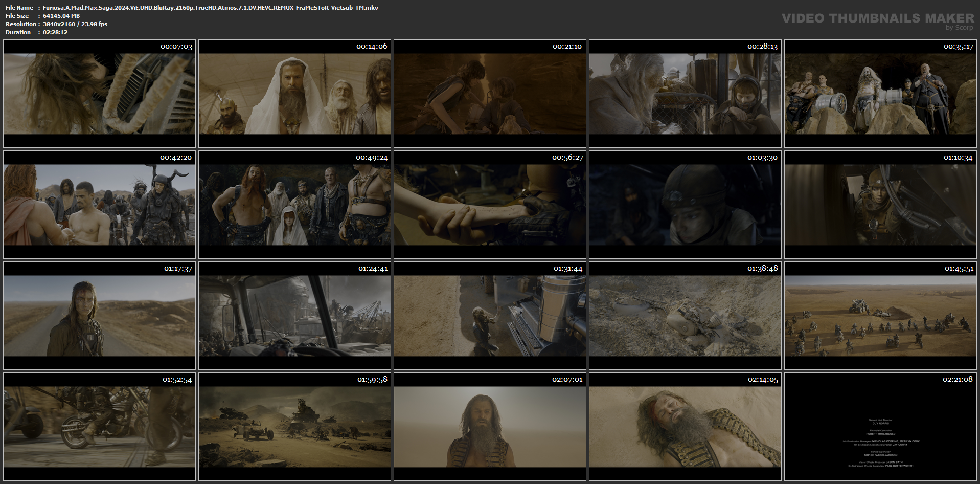Choose the frame at 02:14:05
Image resolution: width=980 pixels, height=484 pixels.
[685, 427]
